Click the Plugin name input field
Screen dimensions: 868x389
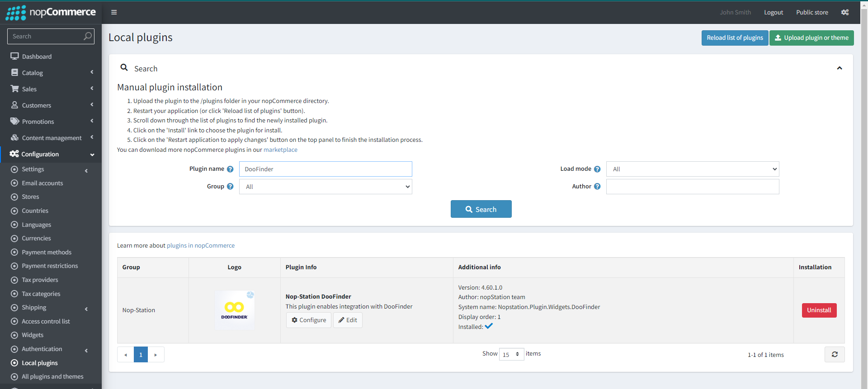pos(325,169)
